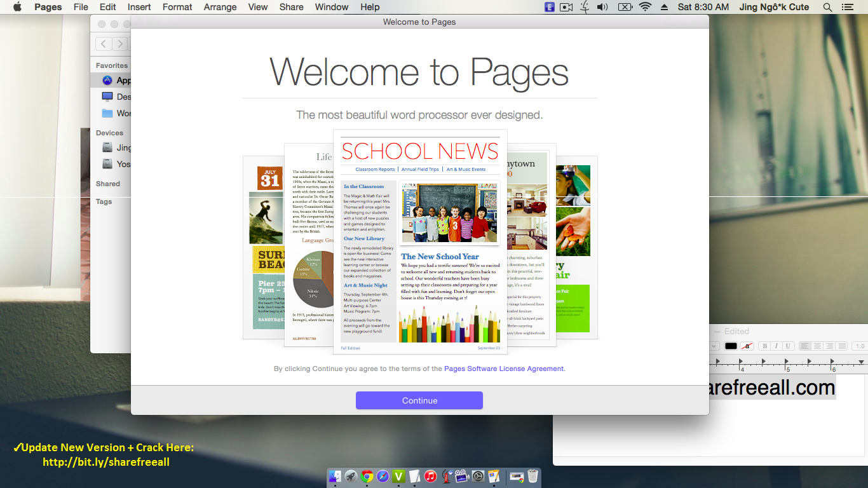Image resolution: width=868 pixels, height=488 pixels.
Task: Open the Pages application menu
Action: 48,7
